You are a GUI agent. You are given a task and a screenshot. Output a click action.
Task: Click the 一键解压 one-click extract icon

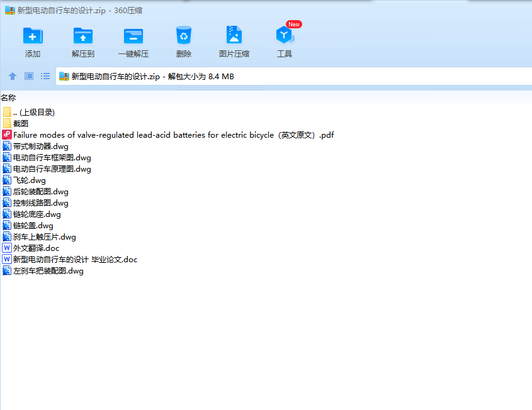pyautogui.click(x=133, y=36)
